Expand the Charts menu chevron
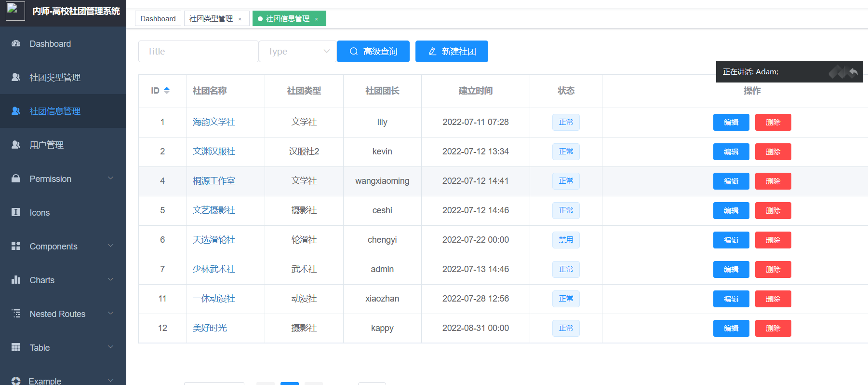868x385 pixels. pos(110,279)
